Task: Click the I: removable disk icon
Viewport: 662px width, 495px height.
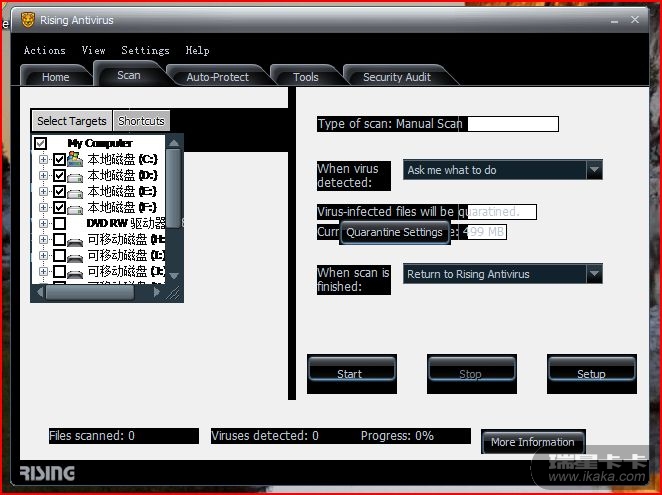Action: [x=75, y=256]
